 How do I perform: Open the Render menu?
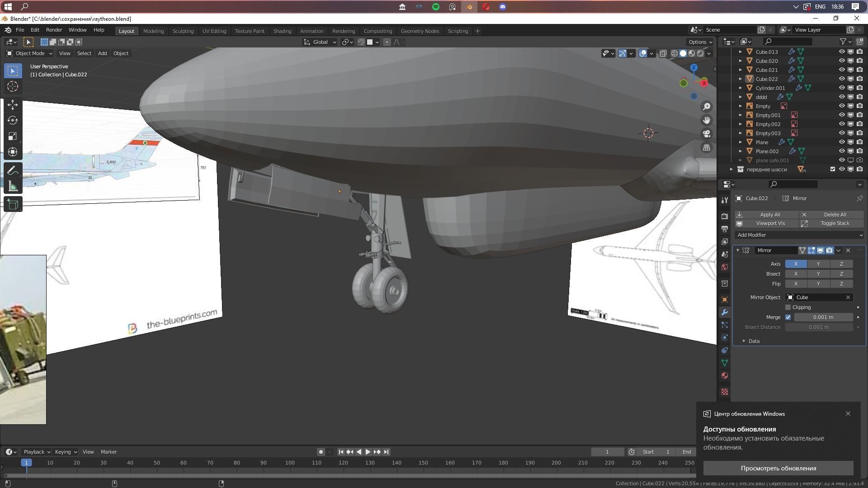pos(54,30)
